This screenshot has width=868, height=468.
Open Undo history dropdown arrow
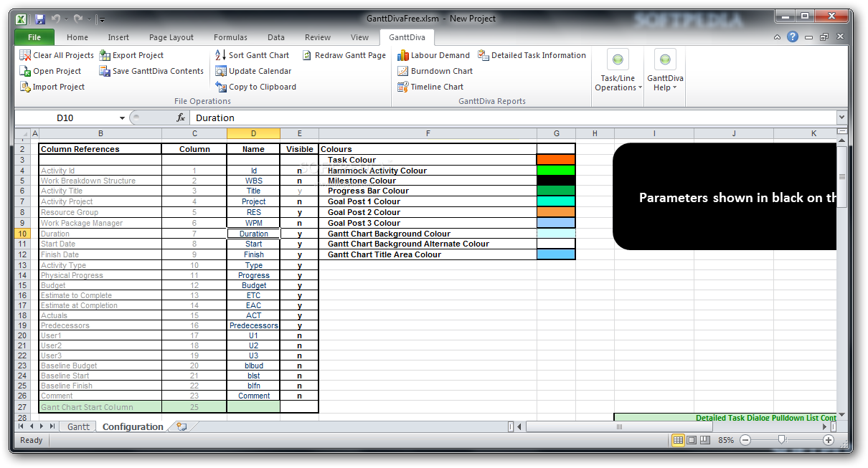pyautogui.click(x=65, y=19)
